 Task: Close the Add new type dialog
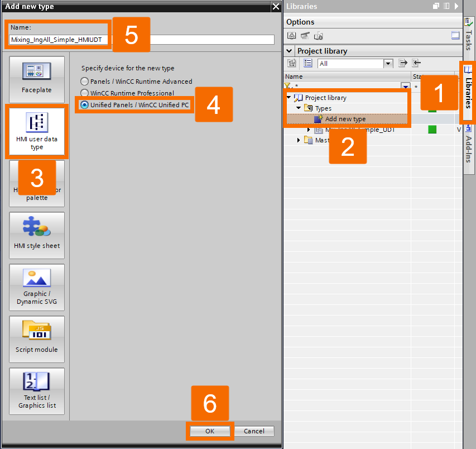click(x=276, y=6)
